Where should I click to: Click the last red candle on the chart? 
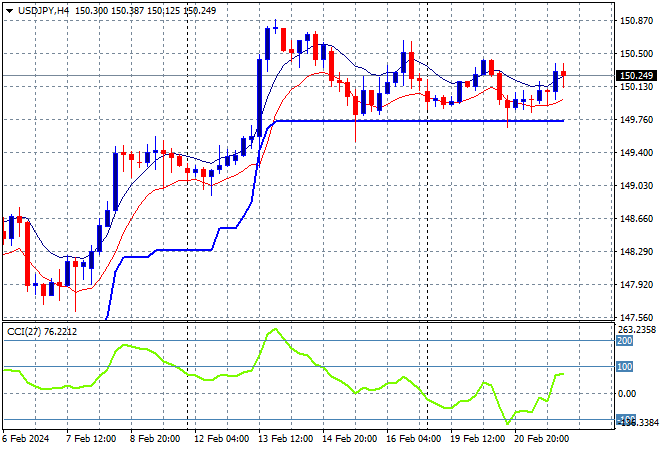tap(564, 72)
